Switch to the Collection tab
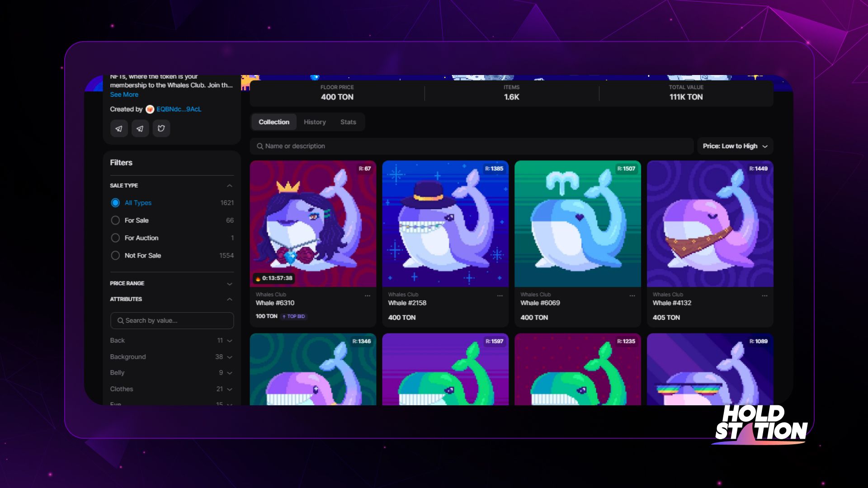 [x=274, y=122]
